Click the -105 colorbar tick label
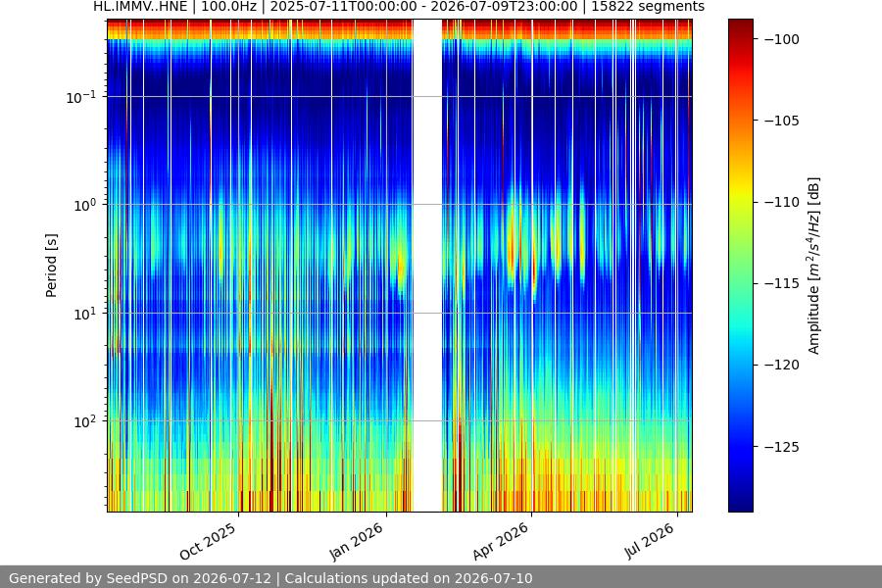Screen dimensions: 882x588 pos(782,121)
